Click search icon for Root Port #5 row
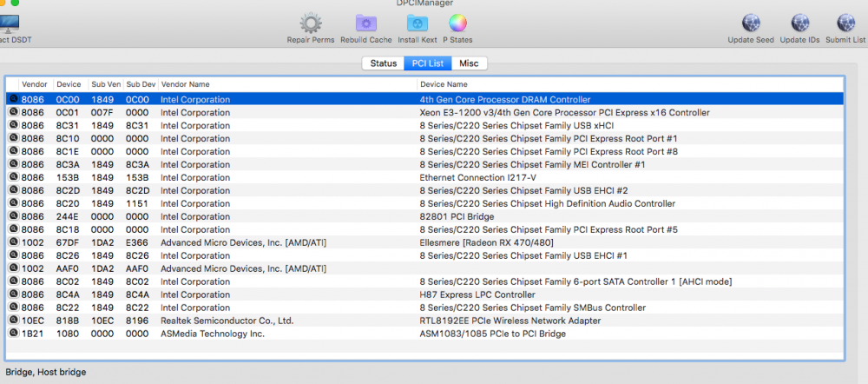 13,229
